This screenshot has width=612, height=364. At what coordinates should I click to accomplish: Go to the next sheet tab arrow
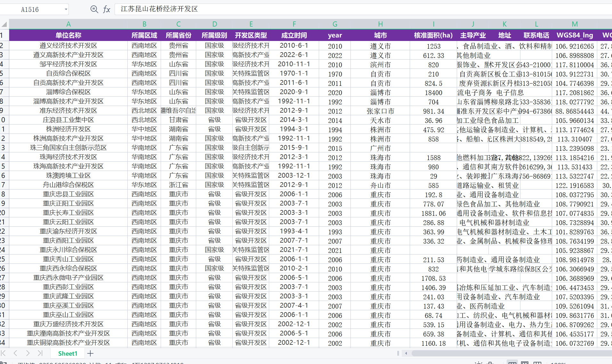28,353
